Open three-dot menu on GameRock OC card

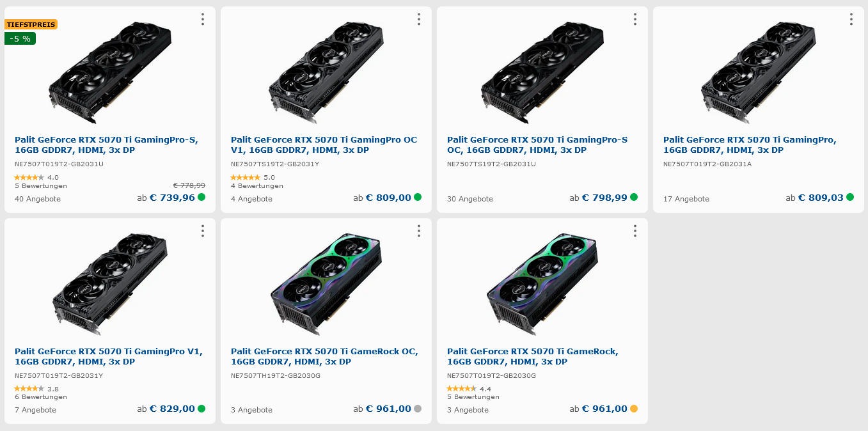coord(419,231)
